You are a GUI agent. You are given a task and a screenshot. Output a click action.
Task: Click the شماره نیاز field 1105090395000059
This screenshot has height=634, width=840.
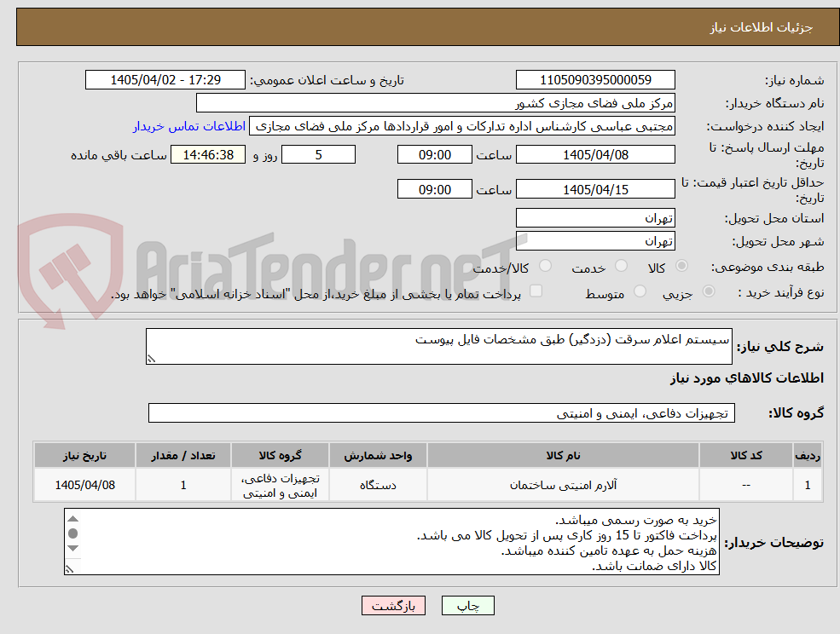click(595, 80)
